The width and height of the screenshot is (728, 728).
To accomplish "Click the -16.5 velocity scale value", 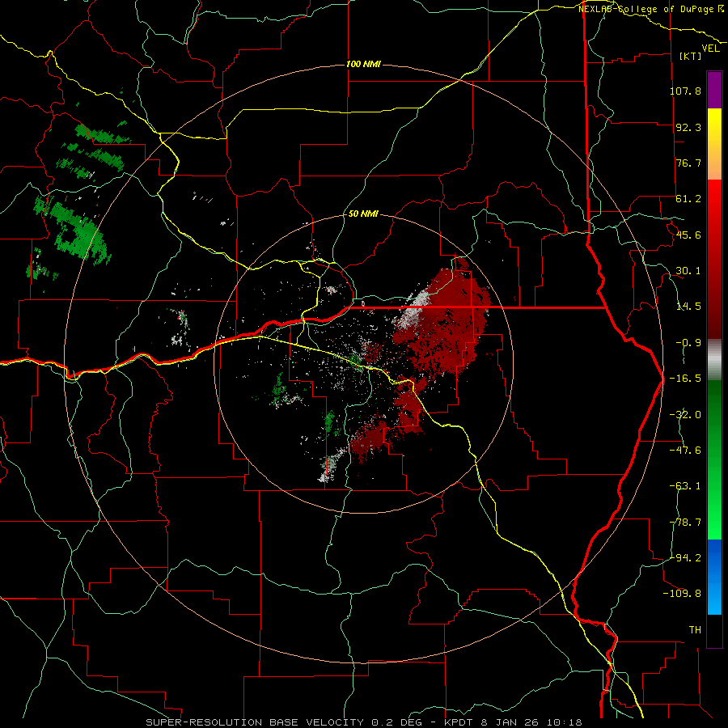I will tap(685, 379).
